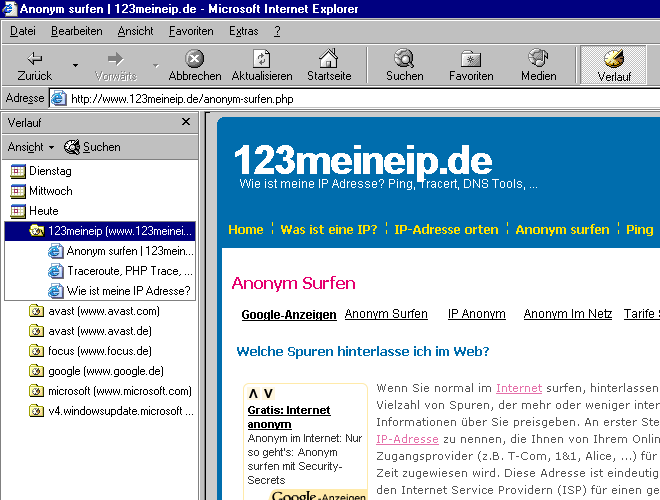Open Anonym surfen history page entry
Viewport: 660px width, 500px height.
point(121,251)
